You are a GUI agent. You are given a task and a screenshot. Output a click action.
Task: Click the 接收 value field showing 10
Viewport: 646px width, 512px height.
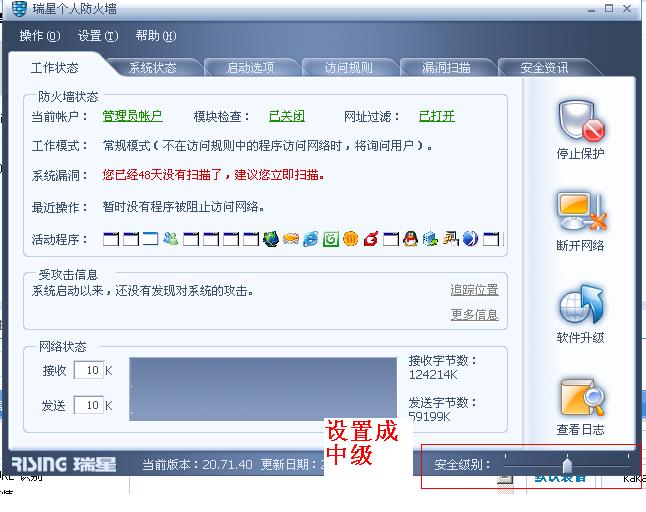[x=88, y=370]
